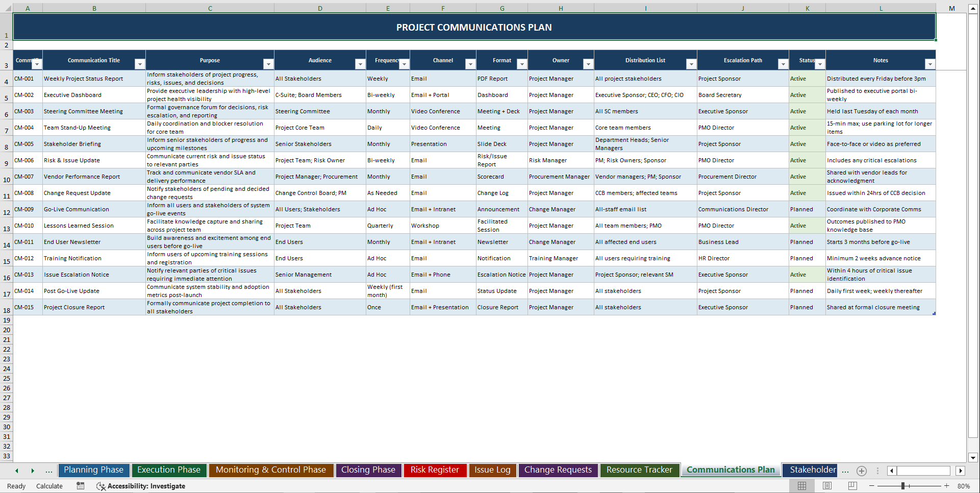Select the Starts 3 months before go-live note

[x=881, y=242]
